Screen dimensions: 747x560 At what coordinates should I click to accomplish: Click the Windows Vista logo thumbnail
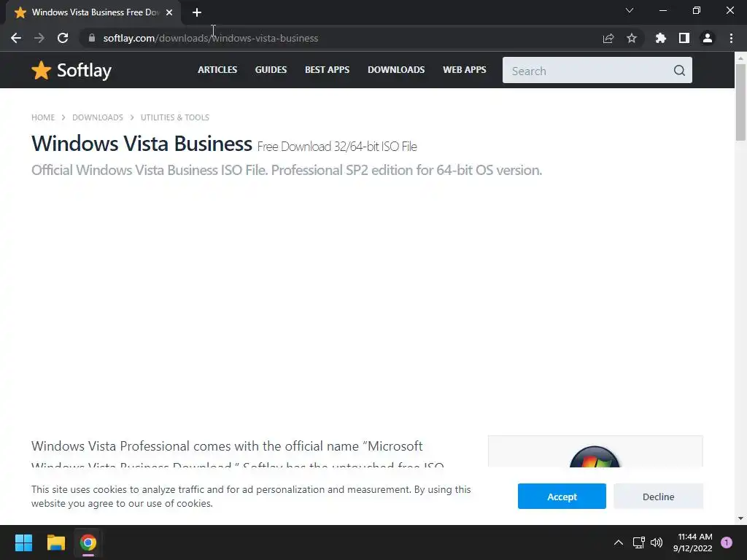coord(595,456)
